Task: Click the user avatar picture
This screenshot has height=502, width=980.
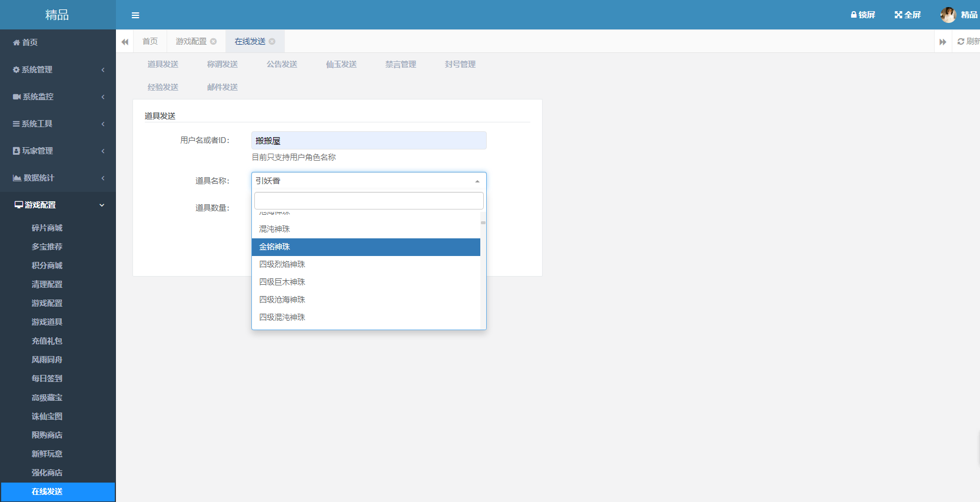Action: (x=948, y=15)
